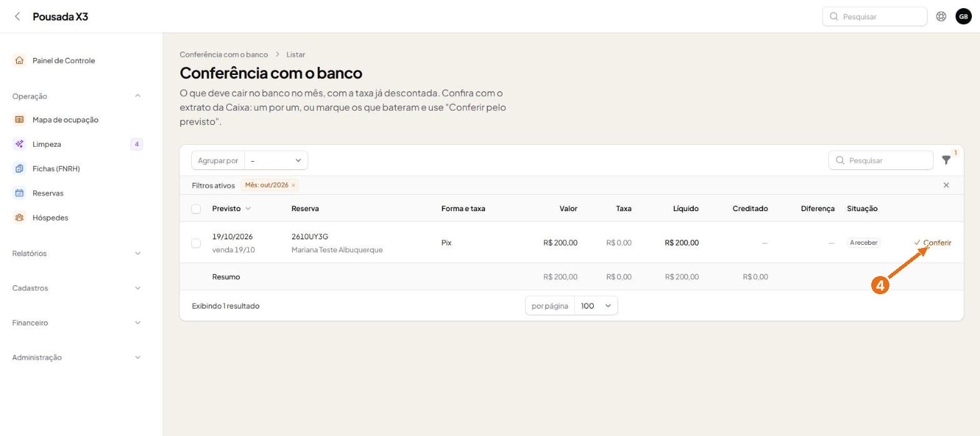Remove the Mês: out/2026 filter tag
This screenshot has height=436, width=980.
pyautogui.click(x=293, y=185)
